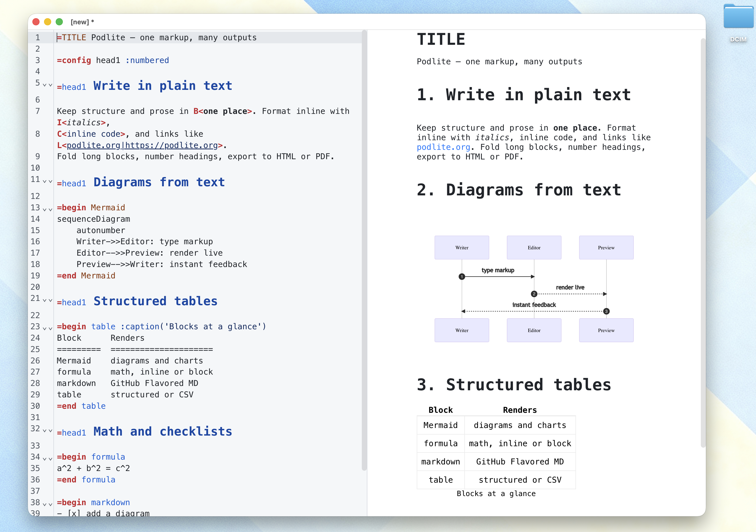Screen dimensions: 756x532
Task: Fold the 'Math and checklists' section at line 32
Action: click(47, 431)
